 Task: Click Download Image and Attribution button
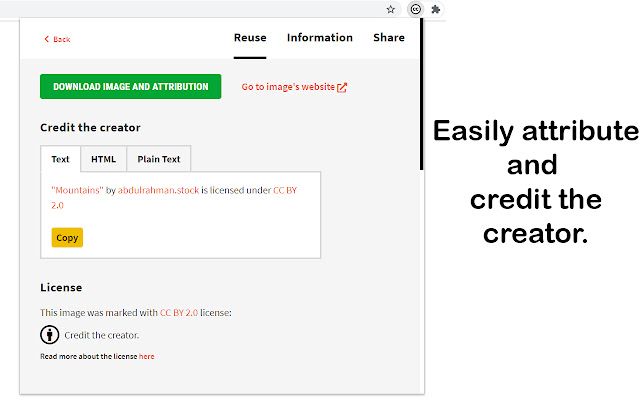(131, 87)
